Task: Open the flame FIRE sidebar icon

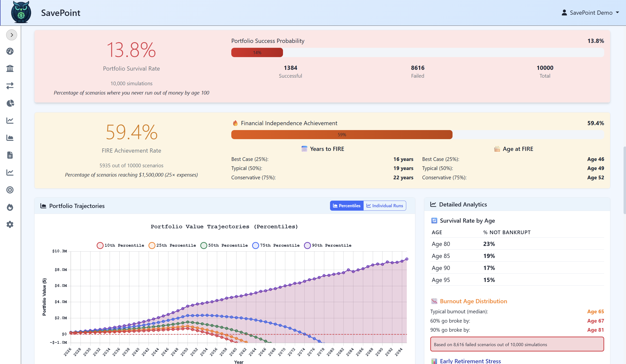Action: pyautogui.click(x=10, y=207)
